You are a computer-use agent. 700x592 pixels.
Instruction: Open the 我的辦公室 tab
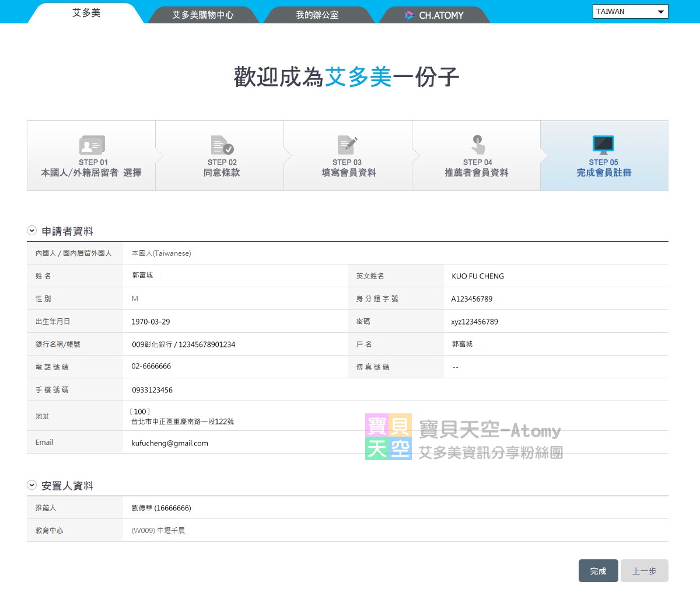coord(317,15)
